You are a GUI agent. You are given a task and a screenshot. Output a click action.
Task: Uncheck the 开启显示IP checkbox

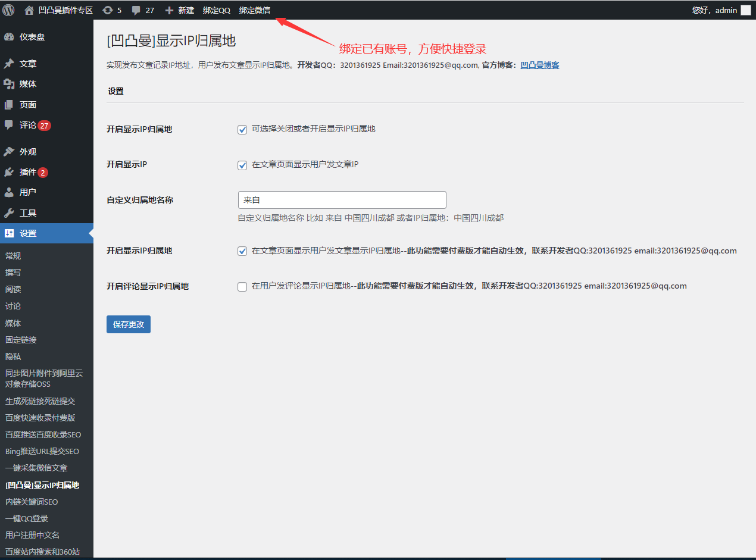pyautogui.click(x=242, y=164)
